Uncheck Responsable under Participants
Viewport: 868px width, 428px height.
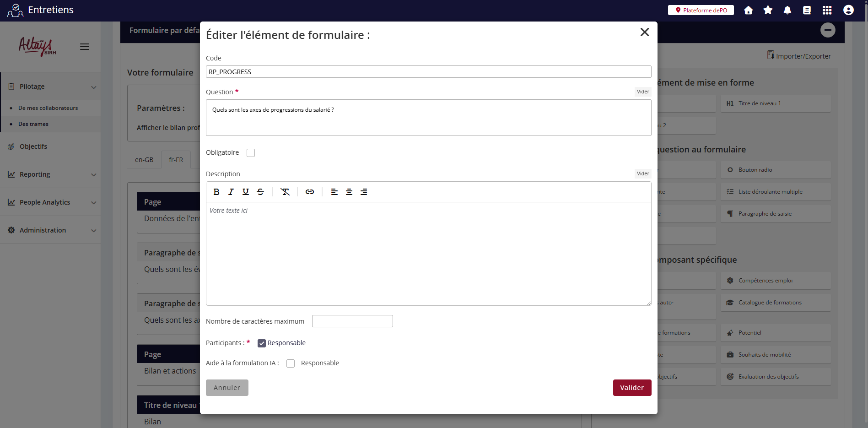(262, 343)
